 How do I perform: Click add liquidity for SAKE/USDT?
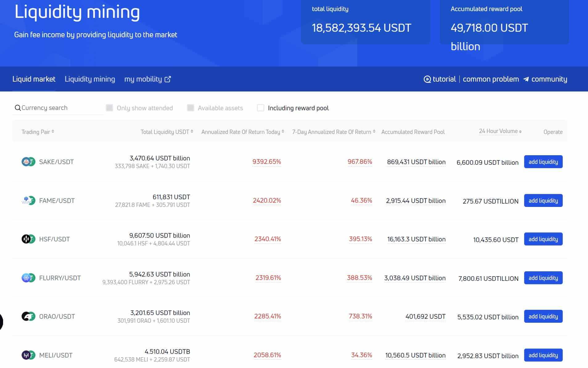[x=543, y=162]
